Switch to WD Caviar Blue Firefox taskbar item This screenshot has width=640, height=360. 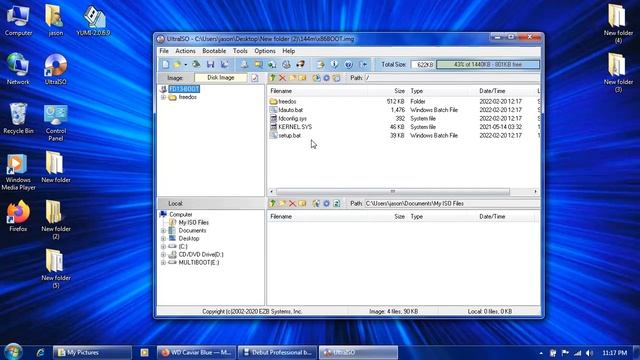point(196,353)
